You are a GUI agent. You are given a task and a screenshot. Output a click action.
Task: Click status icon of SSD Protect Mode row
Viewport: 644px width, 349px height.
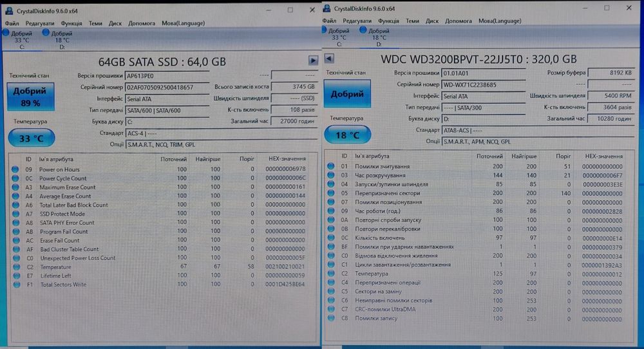[15, 214]
